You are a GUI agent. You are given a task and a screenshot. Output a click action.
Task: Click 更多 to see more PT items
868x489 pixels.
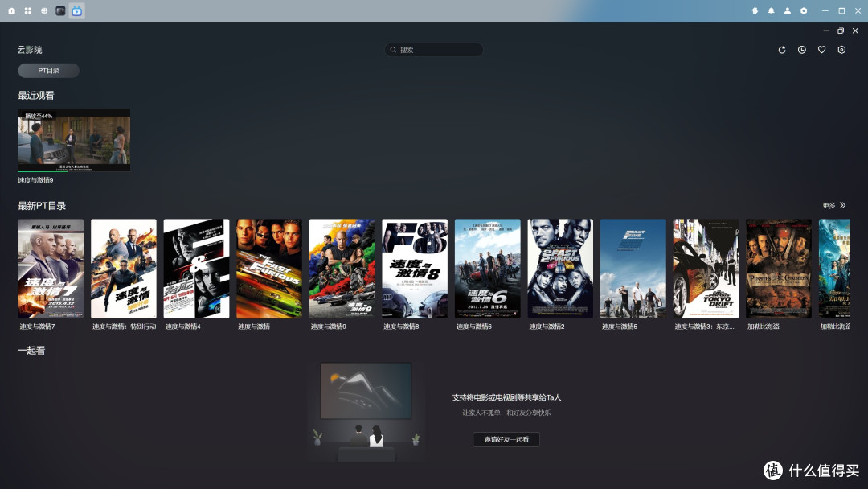pyautogui.click(x=829, y=205)
